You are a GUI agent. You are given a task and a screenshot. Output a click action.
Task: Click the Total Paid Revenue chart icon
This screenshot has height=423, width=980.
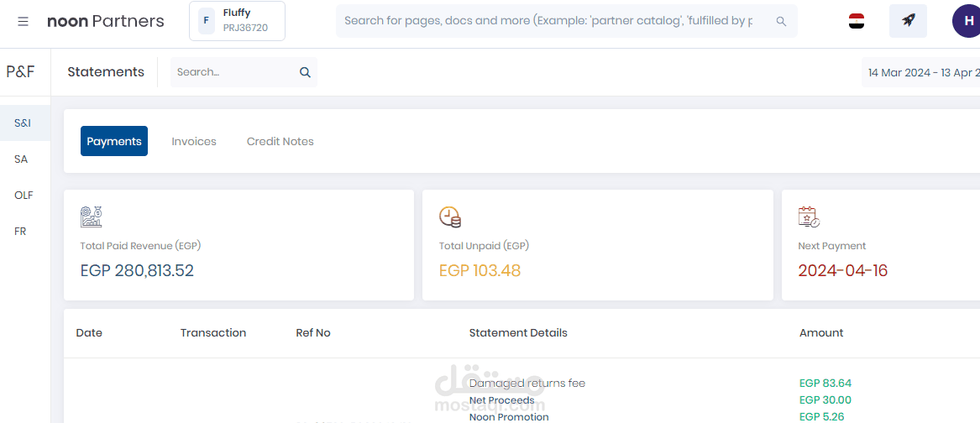click(x=92, y=217)
